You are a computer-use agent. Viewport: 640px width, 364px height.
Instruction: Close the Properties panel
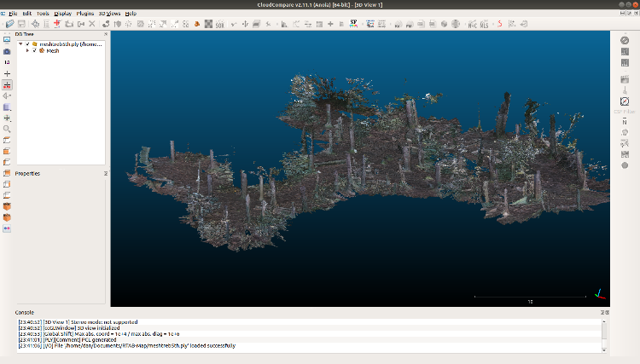point(106,173)
